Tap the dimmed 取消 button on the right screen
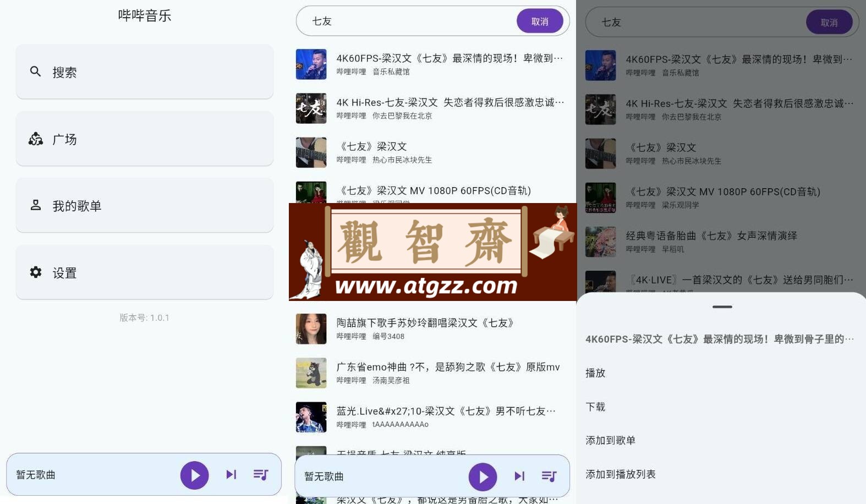The width and height of the screenshot is (866, 504). tap(829, 23)
